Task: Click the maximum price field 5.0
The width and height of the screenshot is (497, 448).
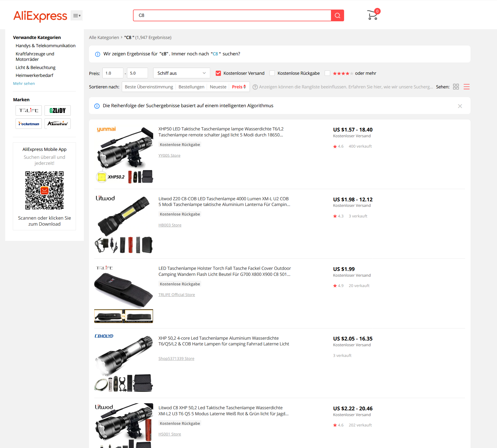Action: click(x=137, y=73)
